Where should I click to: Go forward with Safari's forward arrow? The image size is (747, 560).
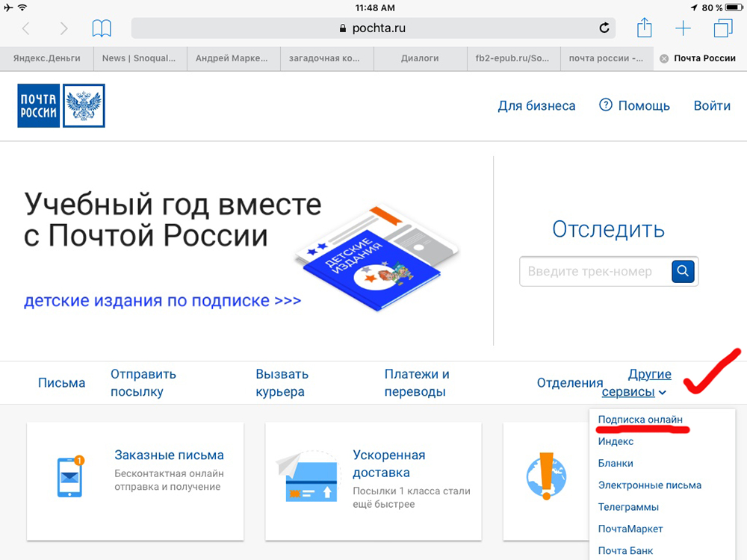coord(63,28)
